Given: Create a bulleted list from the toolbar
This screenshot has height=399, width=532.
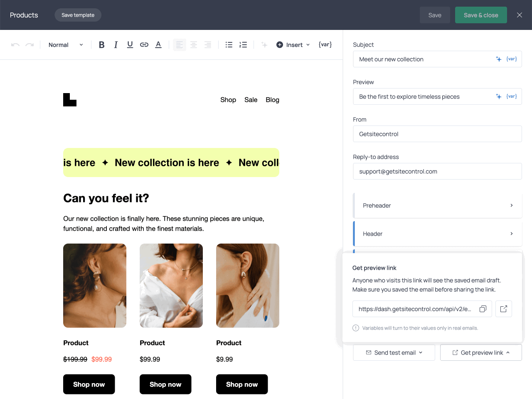Looking at the screenshot, I should coord(229,44).
